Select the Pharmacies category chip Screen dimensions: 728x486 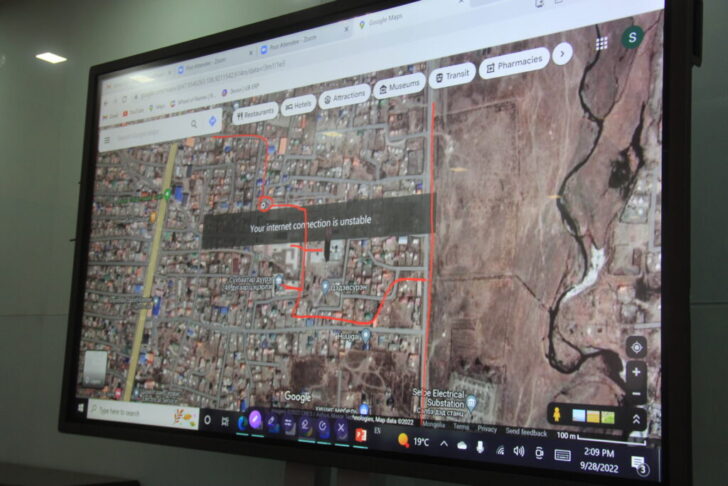tap(514, 63)
